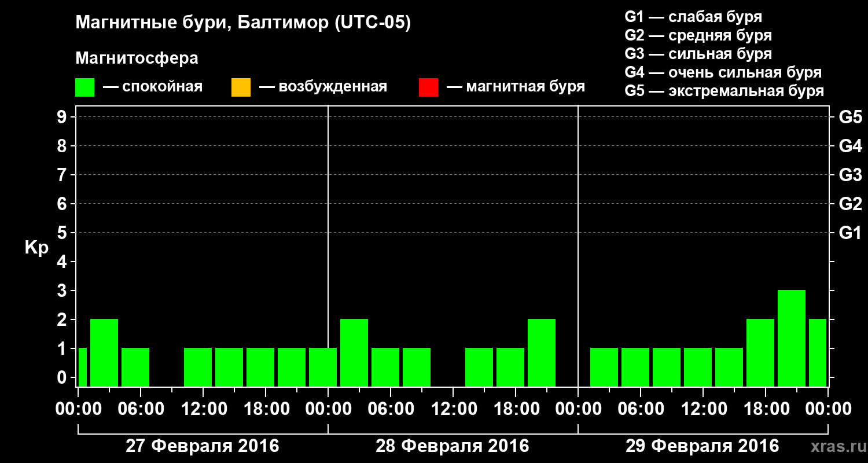Click the Kp 3 bar on 29 February

tap(792, 338)
